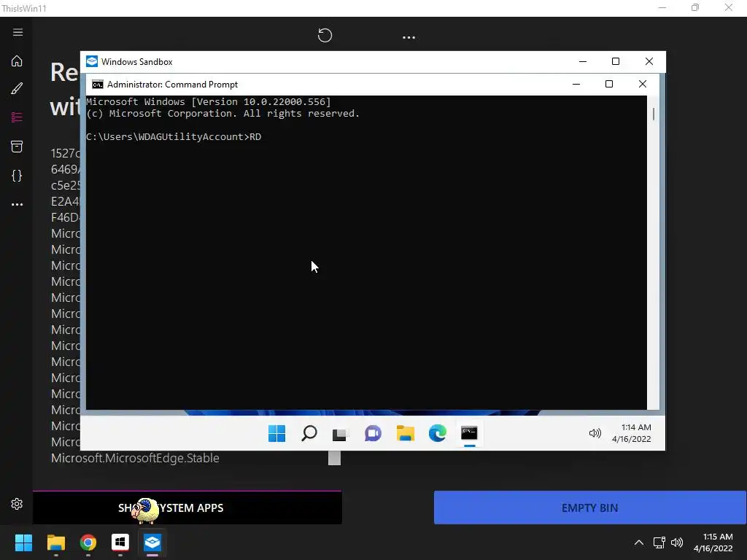
Task: Click the sheep desktop pet character
Action: 144,511
